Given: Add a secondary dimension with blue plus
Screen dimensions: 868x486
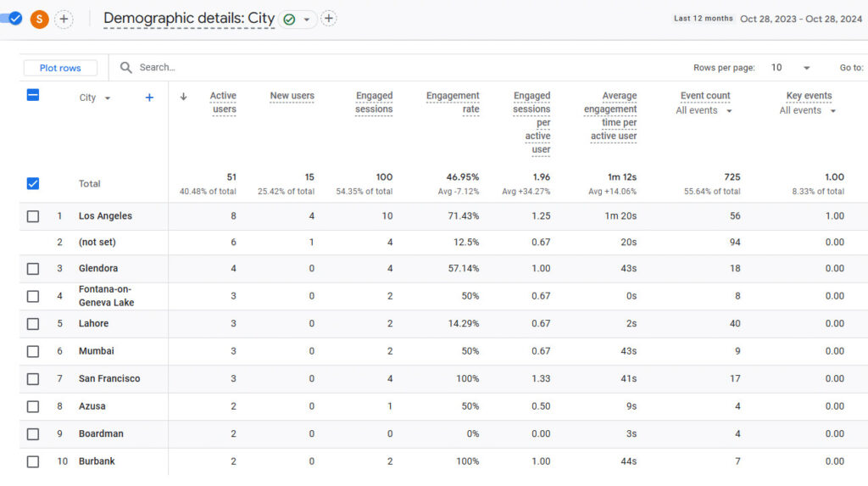Looking at the screenshot, I should tap(149, 98).
